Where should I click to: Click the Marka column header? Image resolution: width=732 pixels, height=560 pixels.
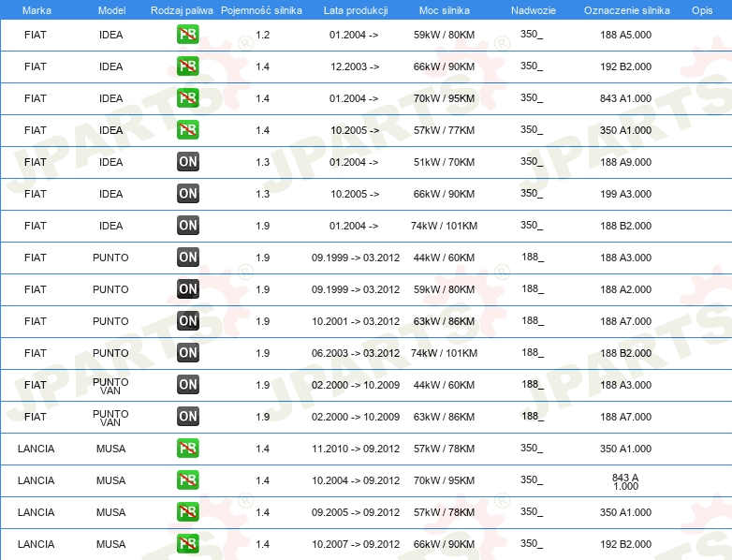point(37,10)
